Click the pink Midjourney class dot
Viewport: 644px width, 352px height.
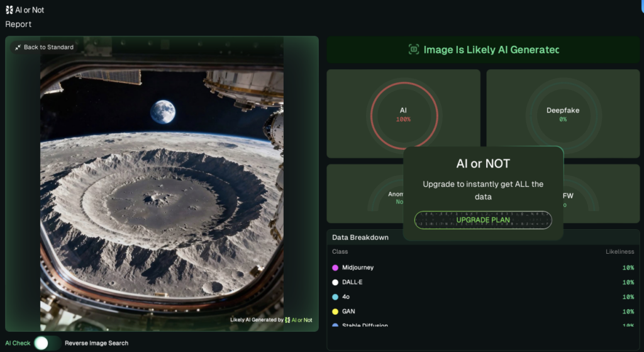335,268
